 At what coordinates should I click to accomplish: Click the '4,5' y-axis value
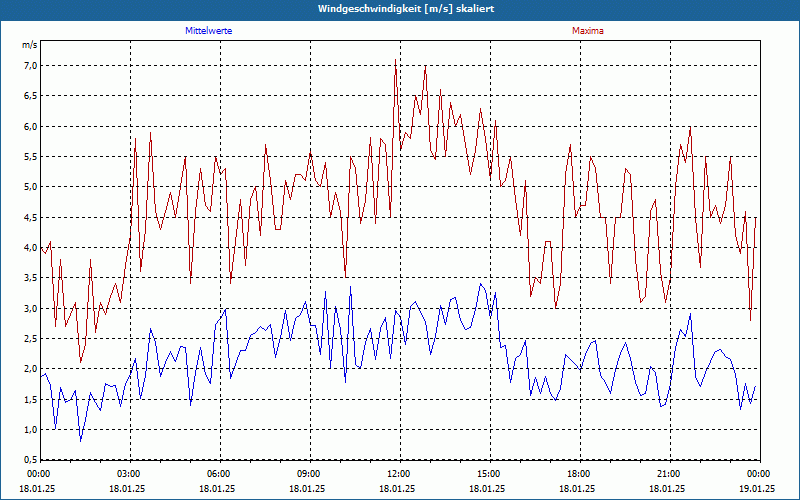point(31,217)
